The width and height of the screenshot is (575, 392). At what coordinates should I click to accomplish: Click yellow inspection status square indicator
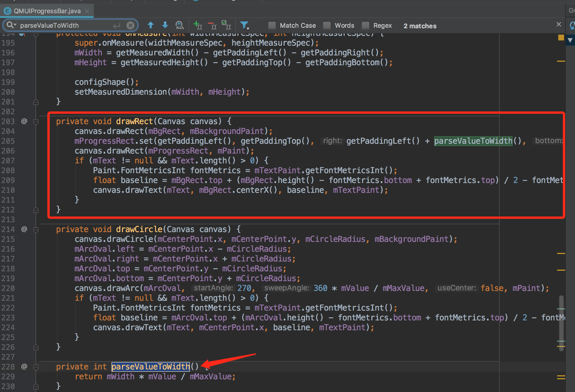tap(561, 38)
